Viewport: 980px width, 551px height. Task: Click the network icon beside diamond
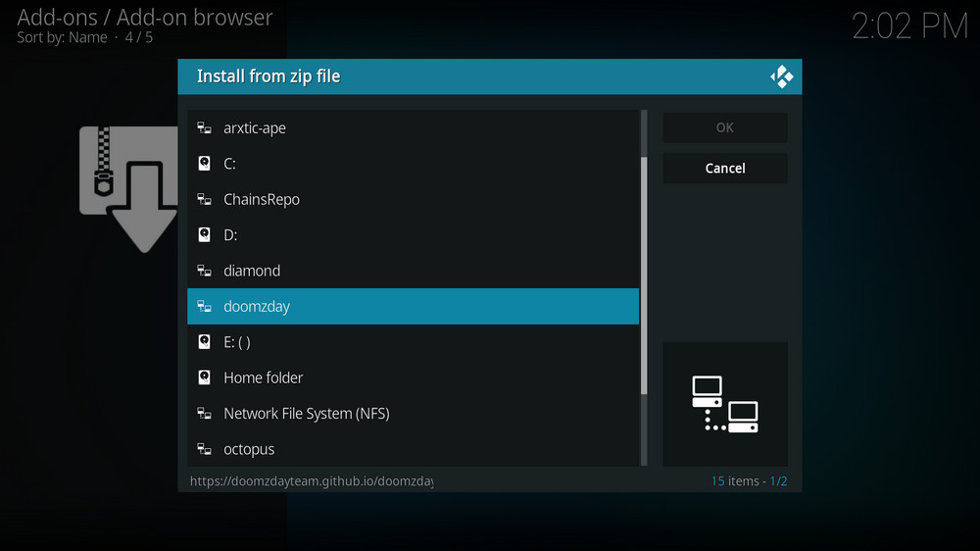pos(204,271)
